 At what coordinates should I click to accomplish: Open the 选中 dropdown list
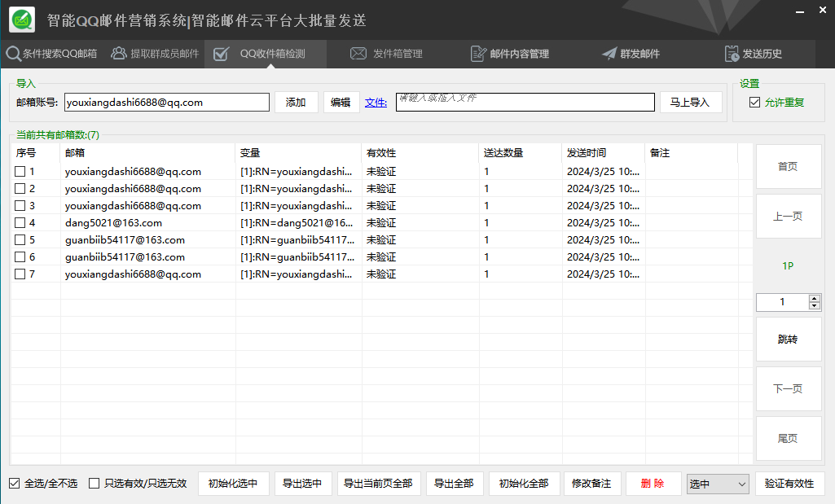(718, 484)
